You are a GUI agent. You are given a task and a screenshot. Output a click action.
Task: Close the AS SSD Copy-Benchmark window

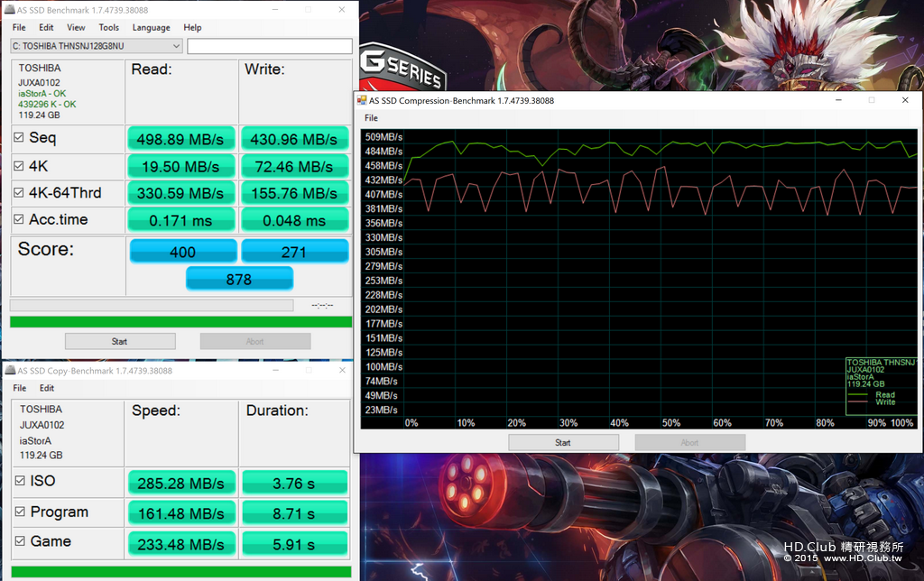click(342, 370)
